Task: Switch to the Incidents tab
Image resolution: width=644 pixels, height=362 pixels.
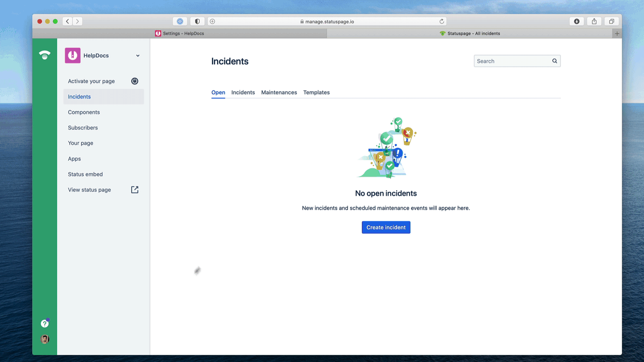Action: 243,93
